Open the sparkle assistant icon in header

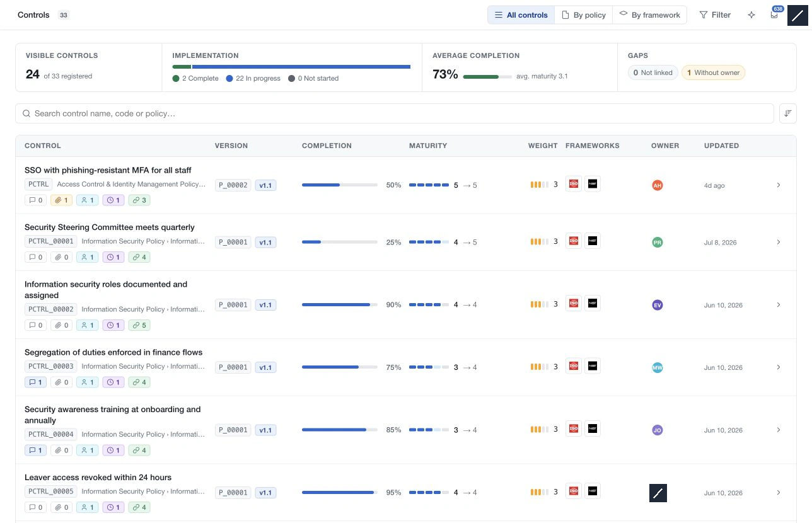tap(751, 15)
